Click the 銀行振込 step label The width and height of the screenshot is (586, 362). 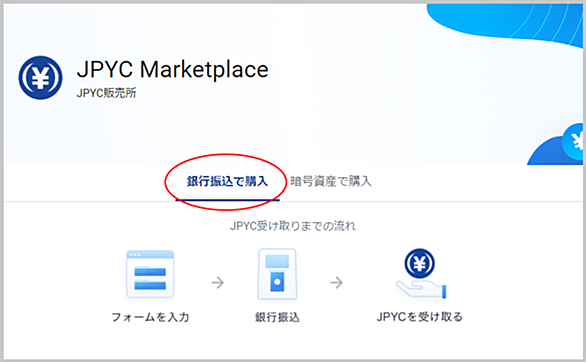tap(277, 317)
